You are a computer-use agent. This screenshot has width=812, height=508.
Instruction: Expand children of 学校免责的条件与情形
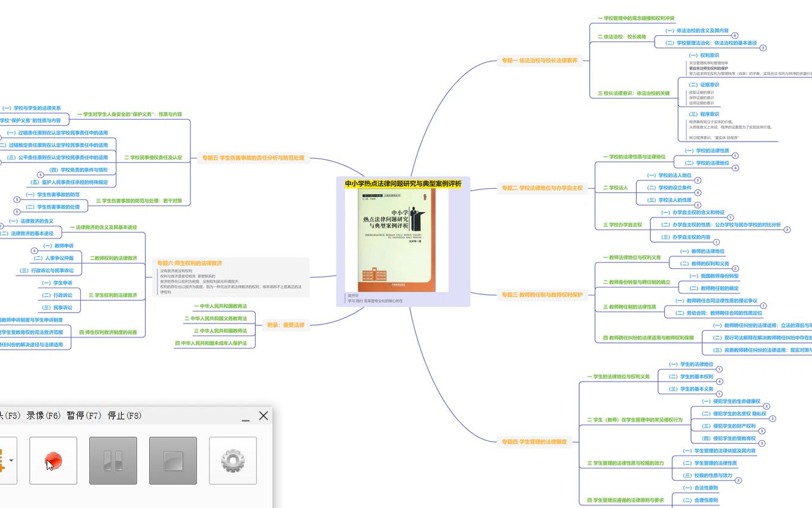click(x=40, y=174)
